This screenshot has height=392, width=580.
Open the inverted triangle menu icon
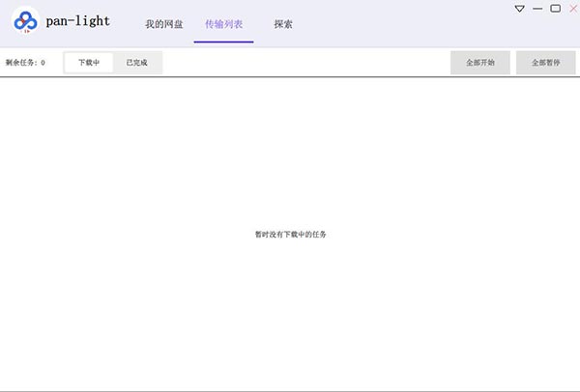[519, 9]
